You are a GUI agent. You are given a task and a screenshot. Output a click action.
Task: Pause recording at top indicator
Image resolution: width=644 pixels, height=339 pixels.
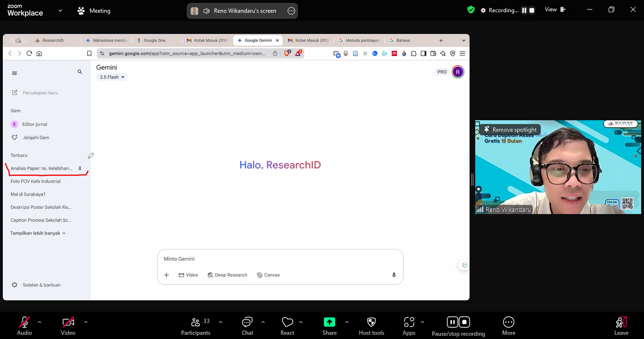[x=524, y=10]
